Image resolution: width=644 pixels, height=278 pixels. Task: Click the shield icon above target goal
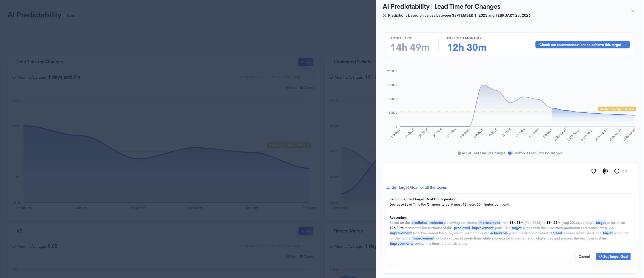(593, 171)
